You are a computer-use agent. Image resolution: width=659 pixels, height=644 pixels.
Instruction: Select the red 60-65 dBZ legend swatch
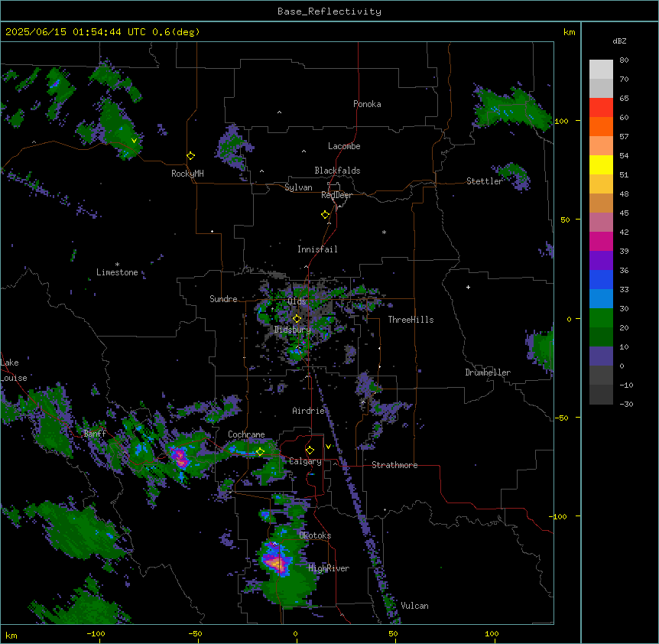tap(601, 107)
